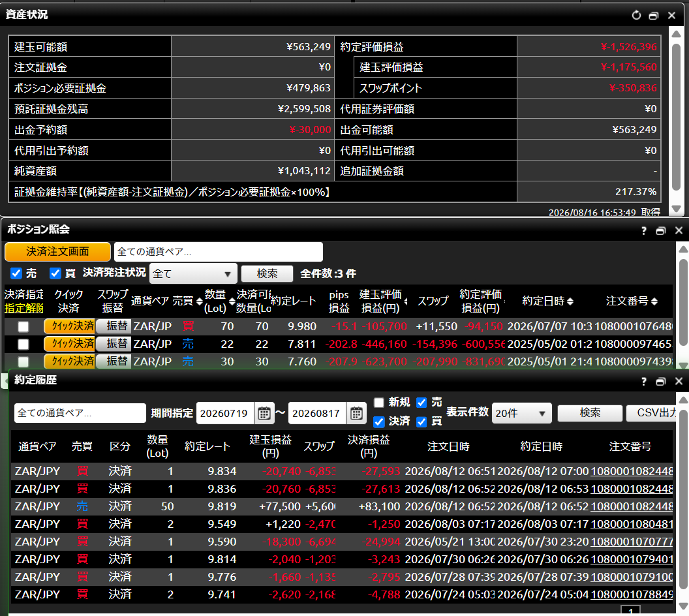The height and width of the screenshot is (616, 689).
Task: Open order number link for 9.814 trade
Action: tap(632, 559)
